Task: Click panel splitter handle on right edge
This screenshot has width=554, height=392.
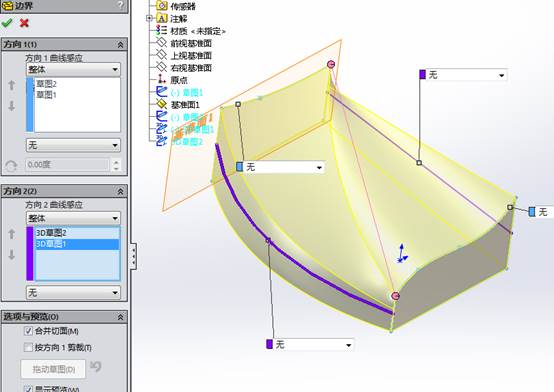Action: click(x=133, y=256)
